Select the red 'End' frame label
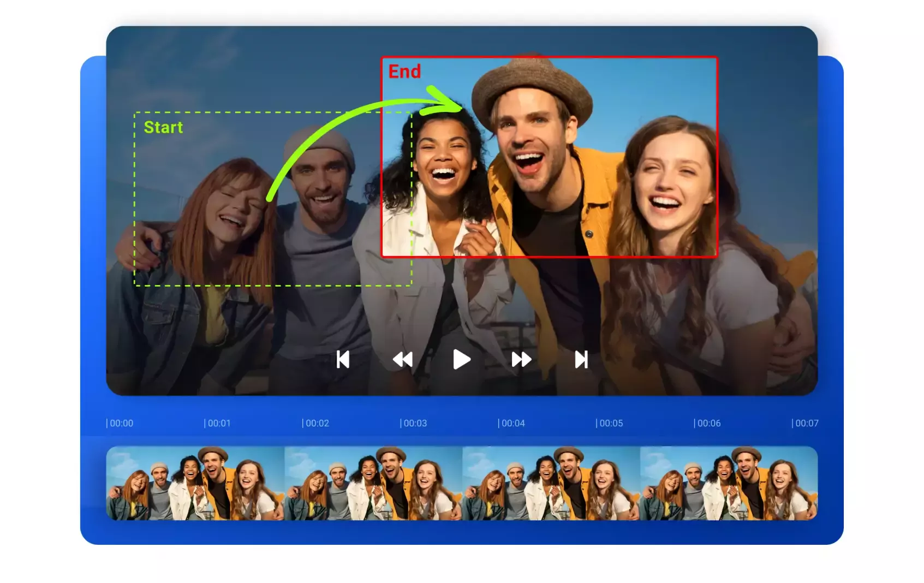924x583 pixels. point(404,72)
